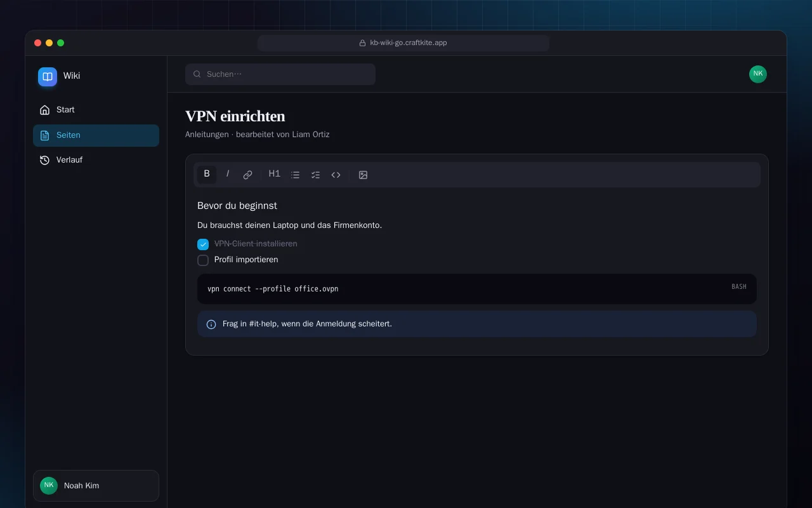Click the VPN-Client installieren strikethrough text

click(x=256, y=244)
